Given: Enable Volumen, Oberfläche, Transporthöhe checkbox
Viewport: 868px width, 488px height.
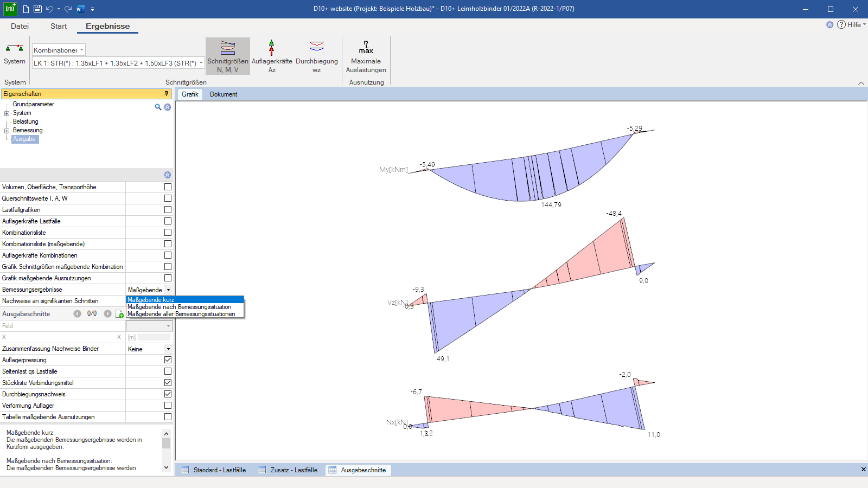Looking at the screenshot, I should pyautogui.click(x=168, y=187).
